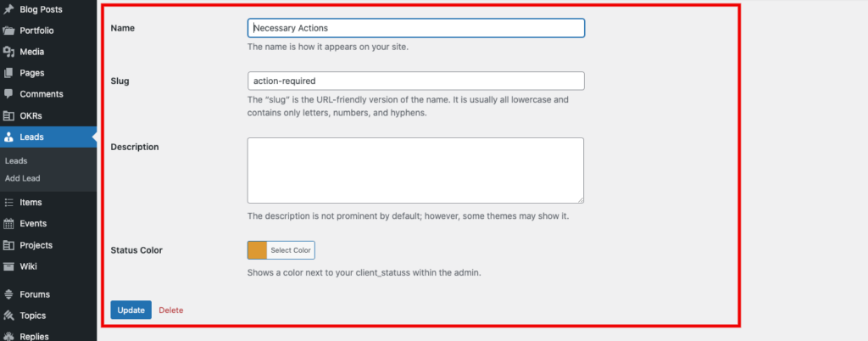Click the red Delete link
The height and width of the screenshot is (341, 868).
170,310
